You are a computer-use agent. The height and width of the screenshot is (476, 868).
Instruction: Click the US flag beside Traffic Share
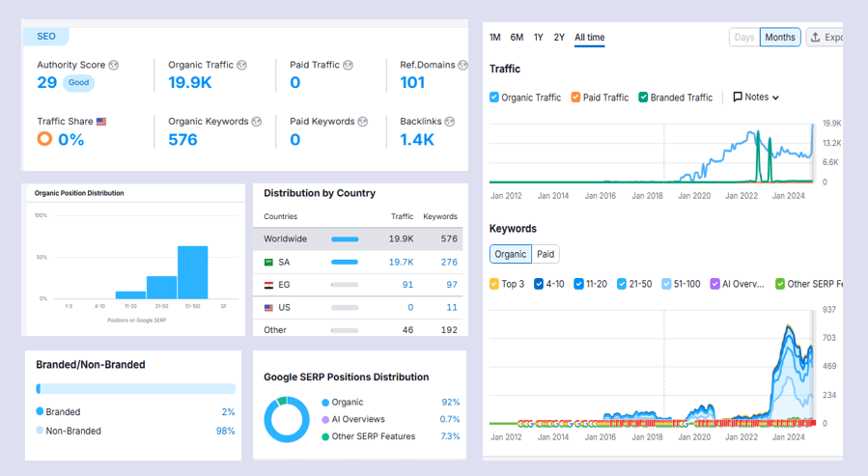(101, 122)
